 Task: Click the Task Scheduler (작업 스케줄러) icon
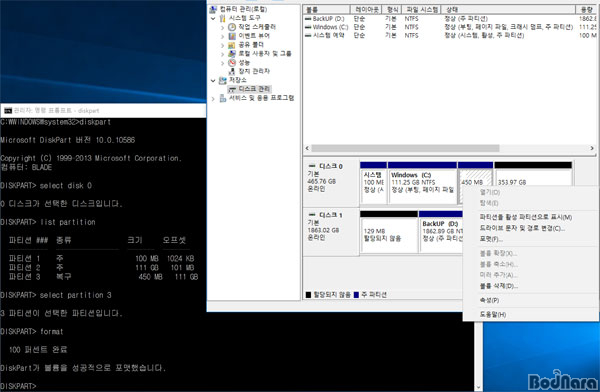tap(232, 27)
